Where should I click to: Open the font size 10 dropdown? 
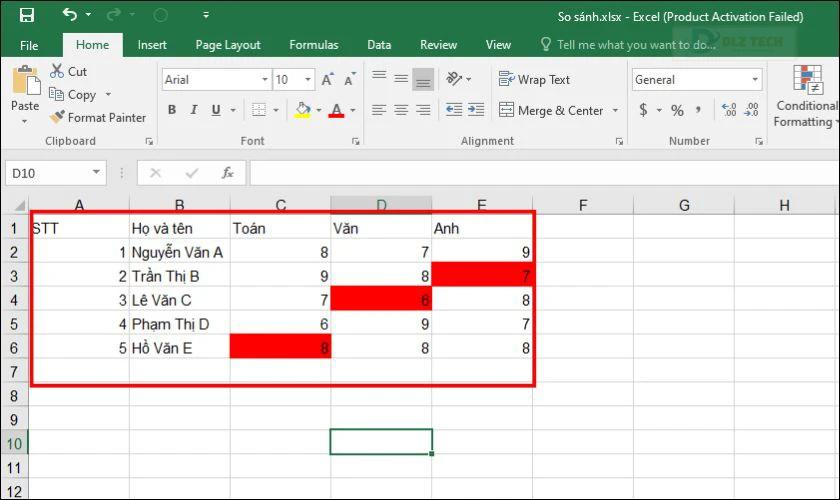pos(308,79)
